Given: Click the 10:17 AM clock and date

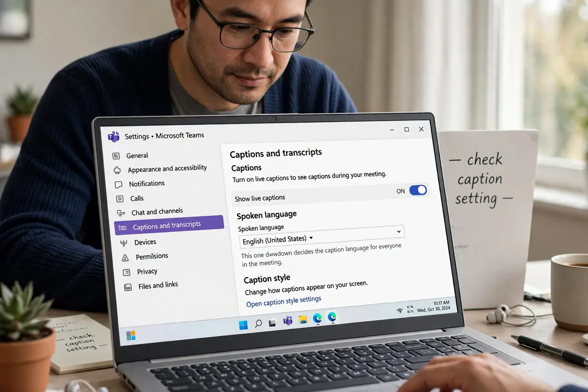Looking at the screenshot, I should pos(434,306).
